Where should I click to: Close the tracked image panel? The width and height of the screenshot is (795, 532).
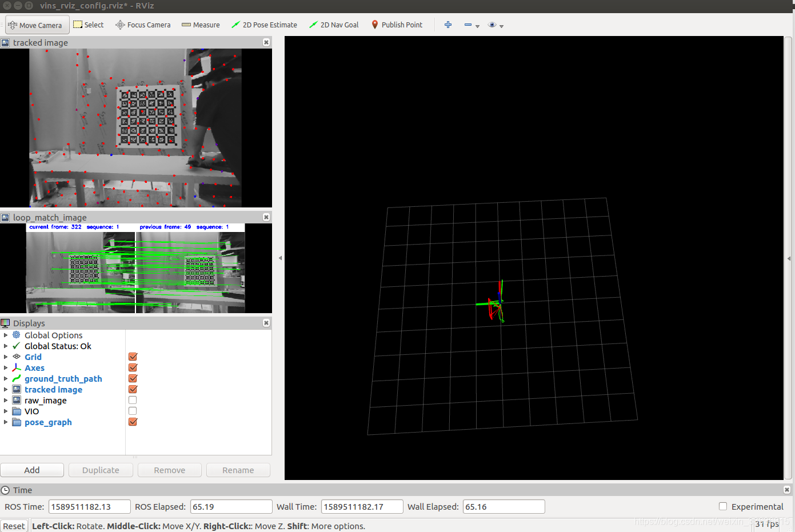click(266, 42)
